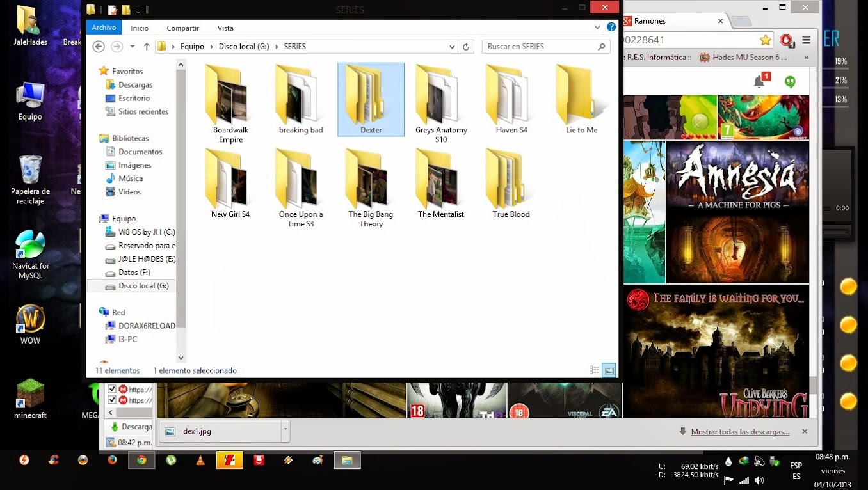The image size is (868, 490).
Task: Open the True Blood folder
Action: (x=511, y=184)
